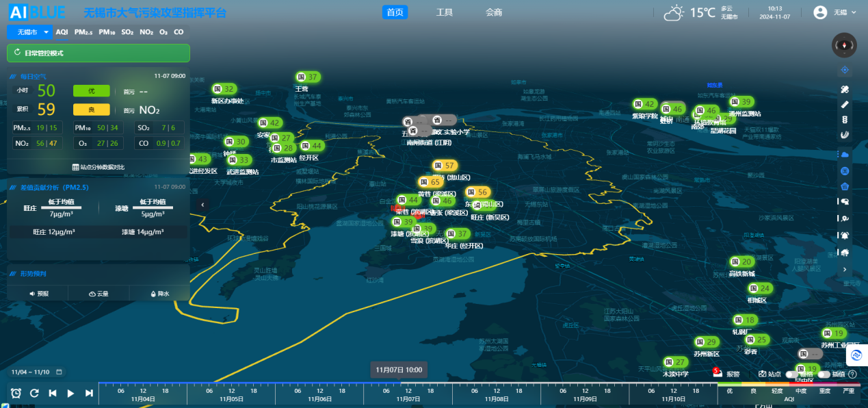Click the alarm clock icon by playback controls

pyautogui.click(x=16, y=393)
